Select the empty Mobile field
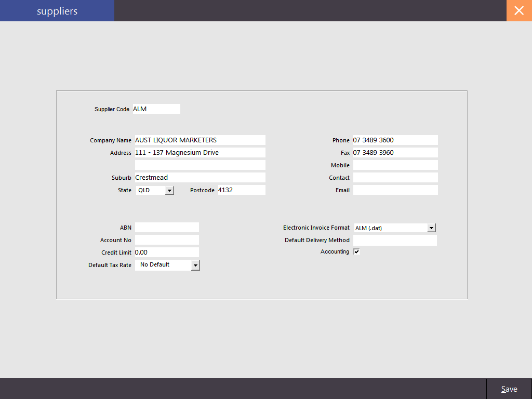The width and height of the screenshot is (532, 399). (395, 165)
